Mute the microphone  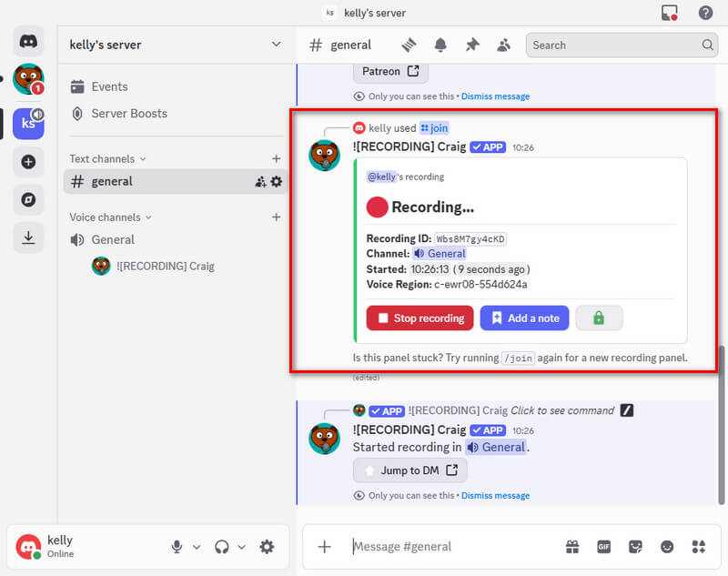coord(177,547)
